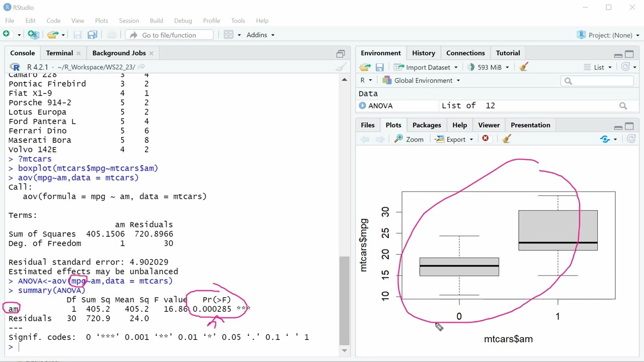The width and height of the screenshot is (644, 362).
Task: Switch to the Tutorial tab
Action: click(508, 53)
